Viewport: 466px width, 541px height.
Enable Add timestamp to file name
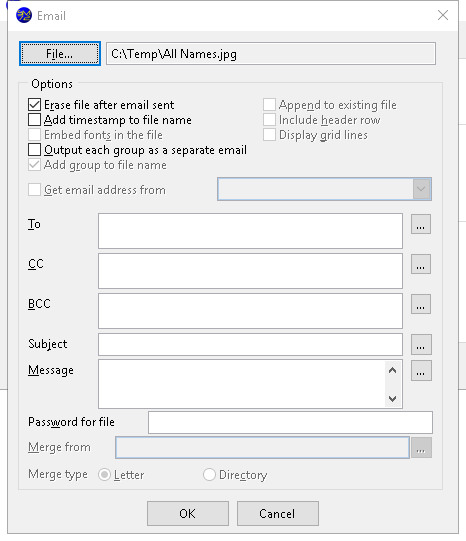point(34,120)
